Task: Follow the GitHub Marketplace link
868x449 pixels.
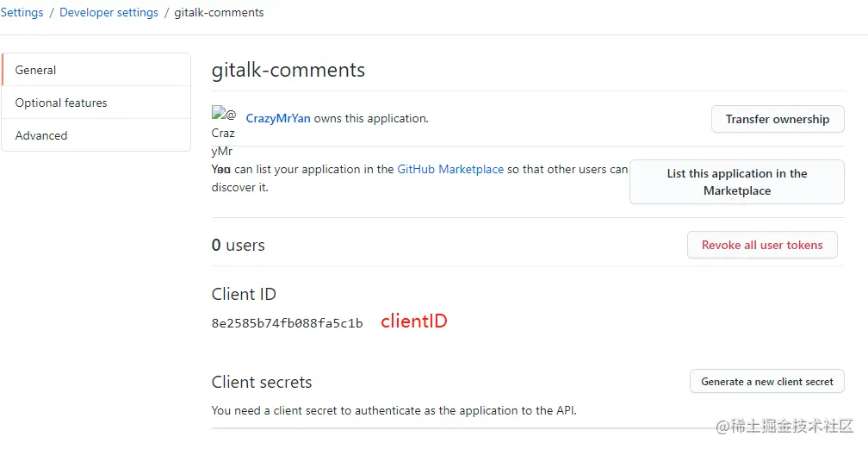Action: pos(450,170)
